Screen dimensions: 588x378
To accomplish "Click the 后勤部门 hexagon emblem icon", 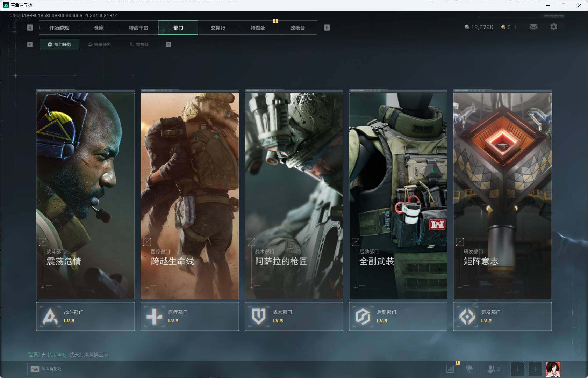I will point(363,317).
